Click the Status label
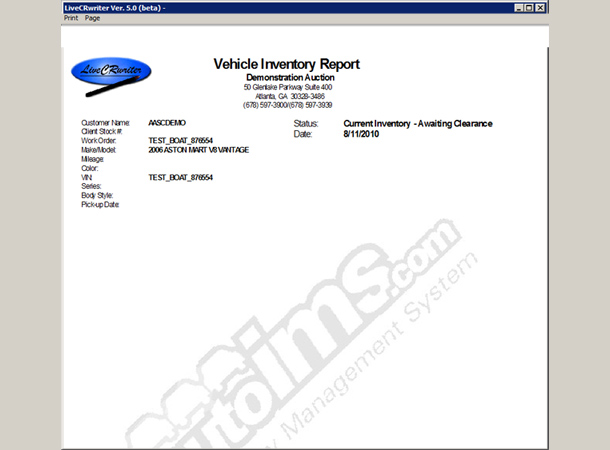The width and height of the screenshot is (610, 450). coord(306,124)
